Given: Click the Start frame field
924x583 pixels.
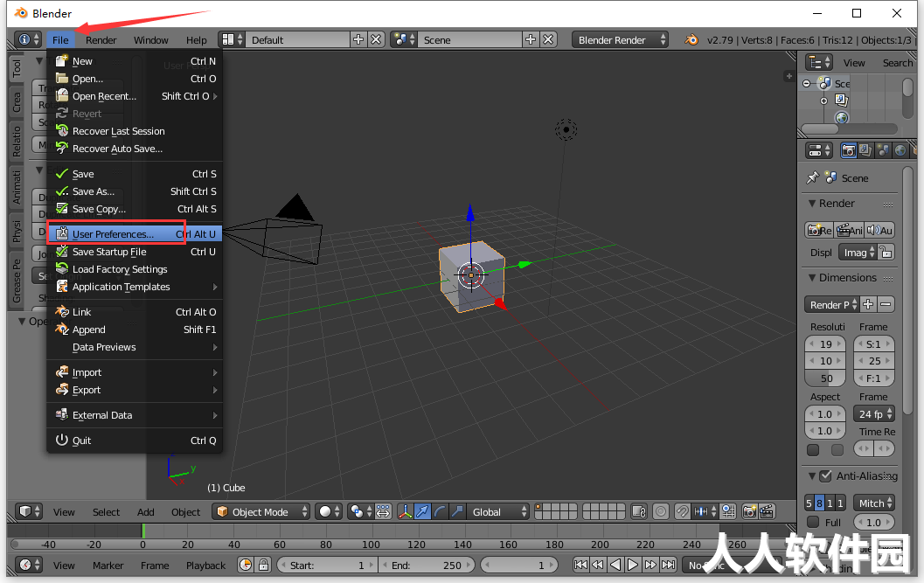Looking at the screenshot, I should (x=327, y=566).
